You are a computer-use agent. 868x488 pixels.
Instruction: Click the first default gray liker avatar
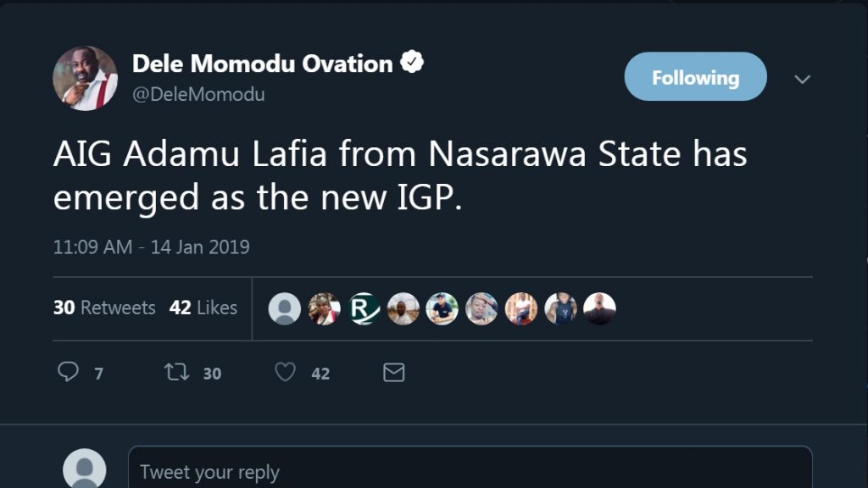285,309
